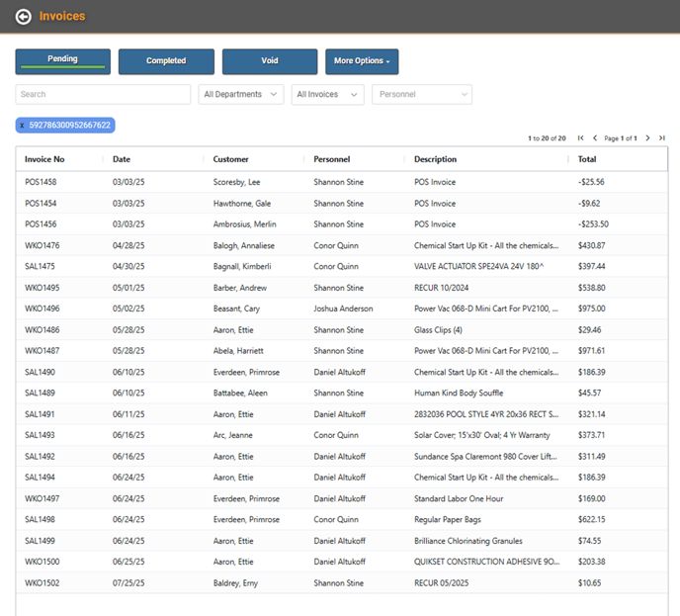Open invoice POS1454
This screenshot has height=616, width=680.
pyautogui.click(x=41, y=203)
